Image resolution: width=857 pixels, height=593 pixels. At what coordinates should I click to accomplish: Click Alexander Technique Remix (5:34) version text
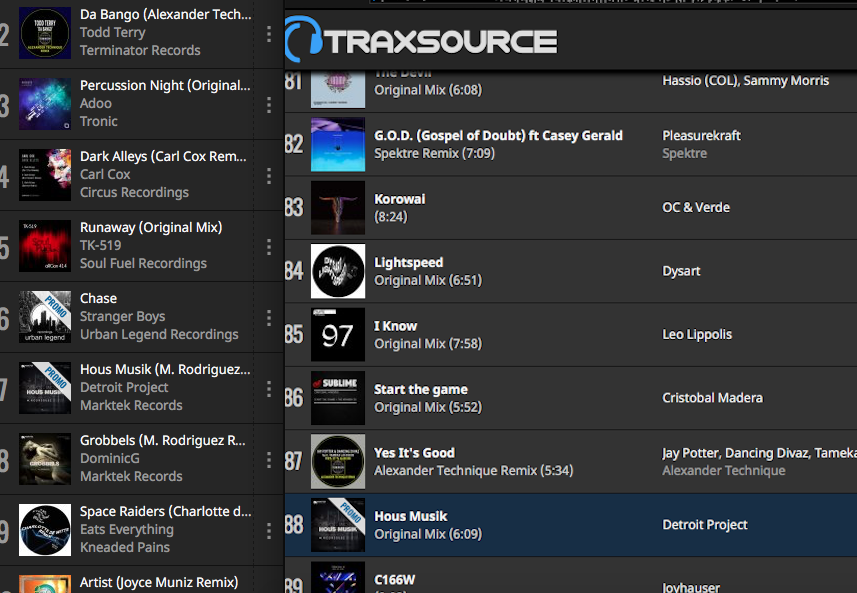pos(473,471)
